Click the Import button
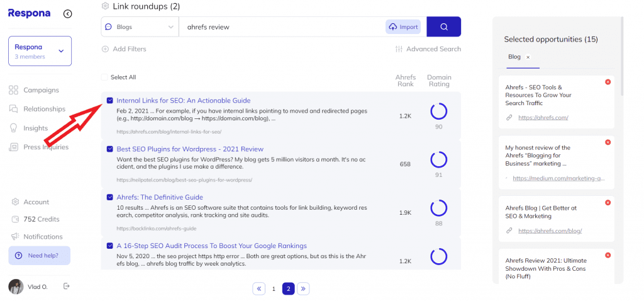This screenshot has height=301, width=644. click(x=403, y=26)
